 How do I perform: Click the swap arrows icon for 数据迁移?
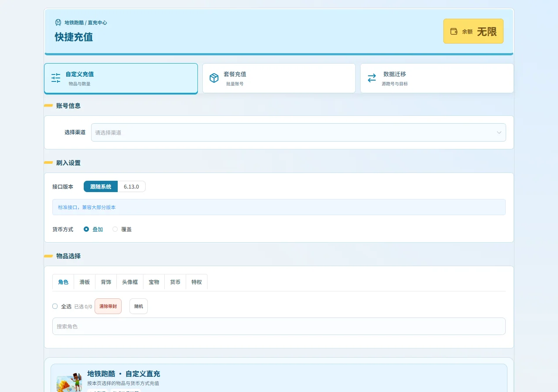pos(372,78)
